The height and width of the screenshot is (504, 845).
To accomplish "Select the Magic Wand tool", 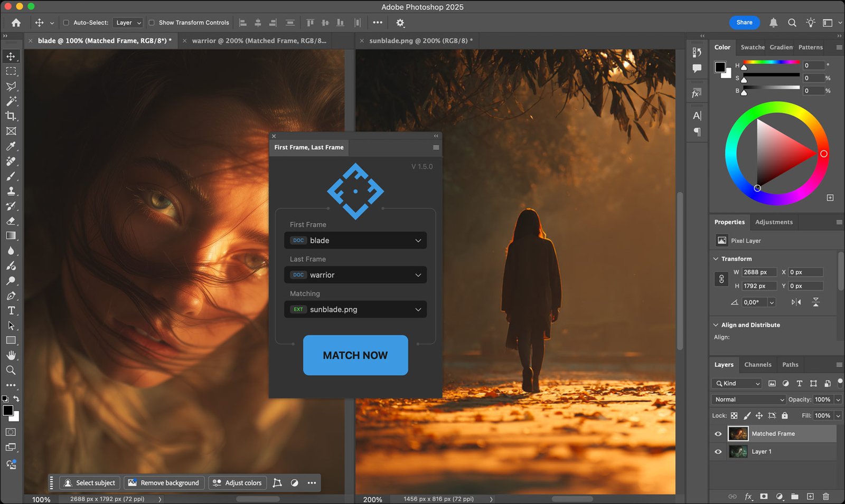I will (11, 101).
